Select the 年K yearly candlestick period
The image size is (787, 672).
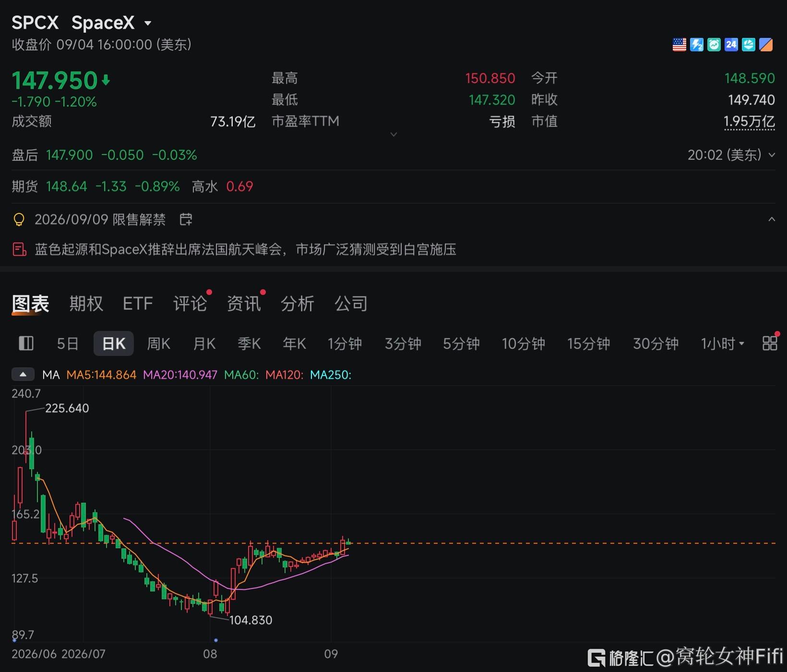click(294, 343)
